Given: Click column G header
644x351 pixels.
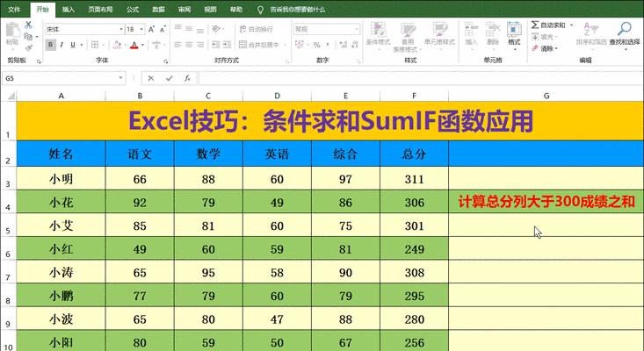Looking at the screenshot, I should [546, 96].
